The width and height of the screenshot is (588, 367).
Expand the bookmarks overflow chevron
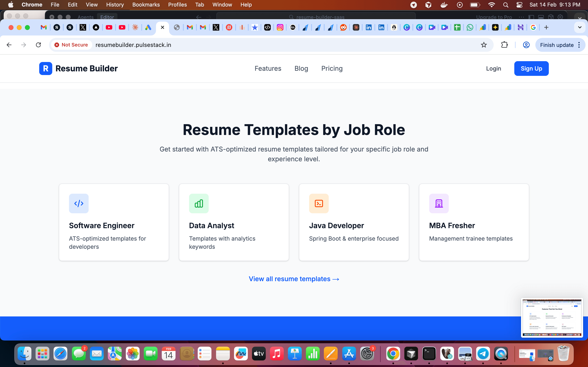(580, 27)
